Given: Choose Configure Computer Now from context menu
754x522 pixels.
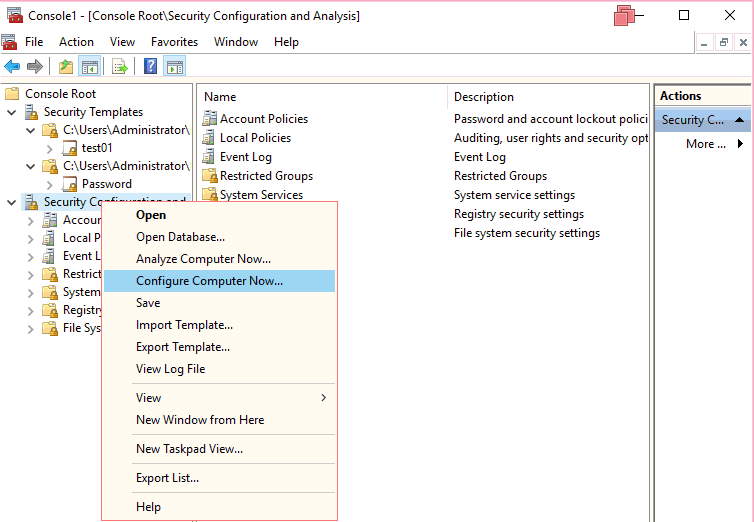Looking at the screenshot, I should coord(209,281).
